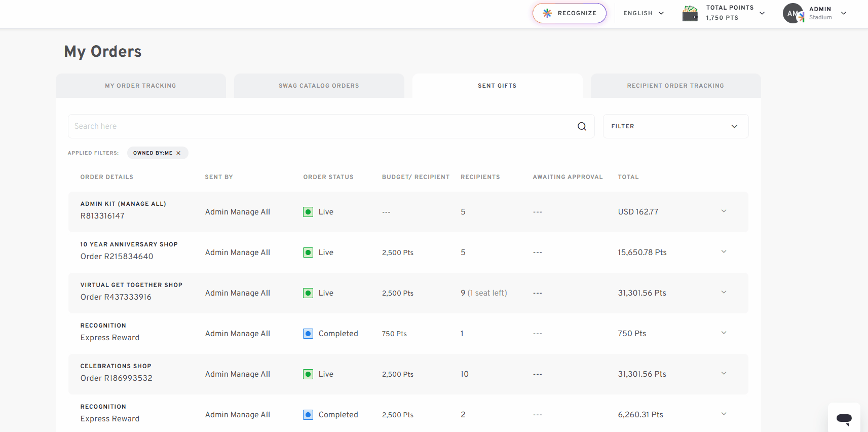Click Live status icon for Celebrations Shop
Viewport: 868px width, 432px height.
coord(308,374)
